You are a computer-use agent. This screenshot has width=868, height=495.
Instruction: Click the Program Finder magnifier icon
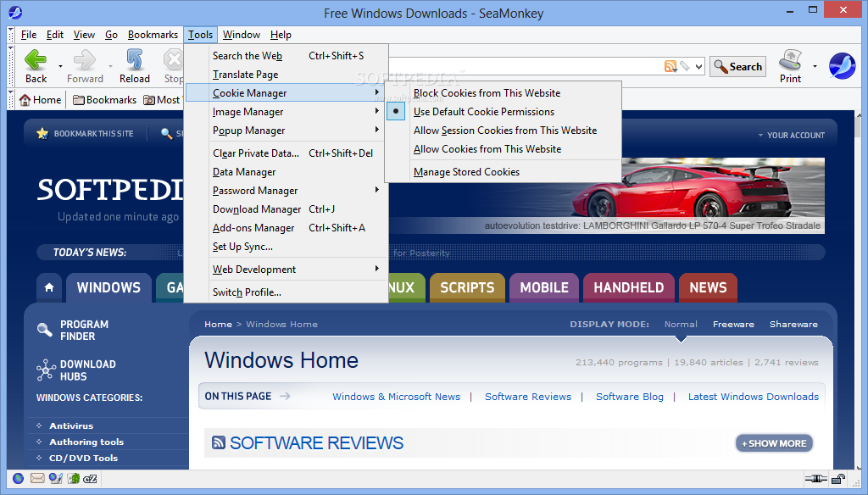pyautogui.click(x=45, y=330)
